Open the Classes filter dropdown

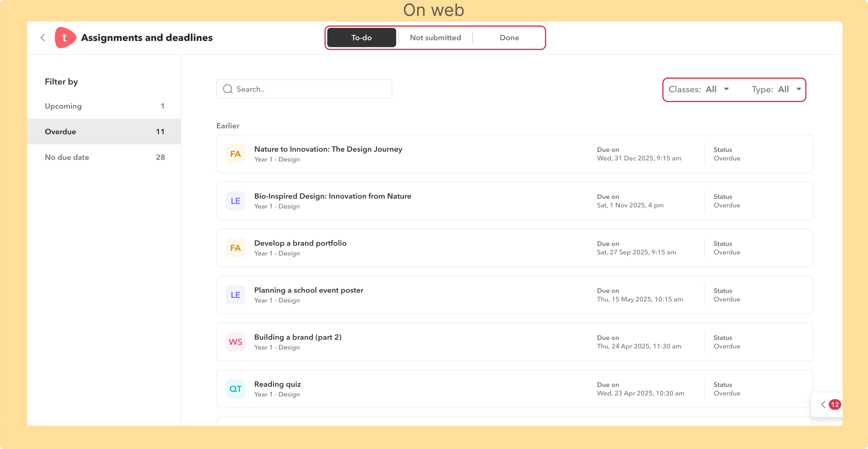coord(699,89)
